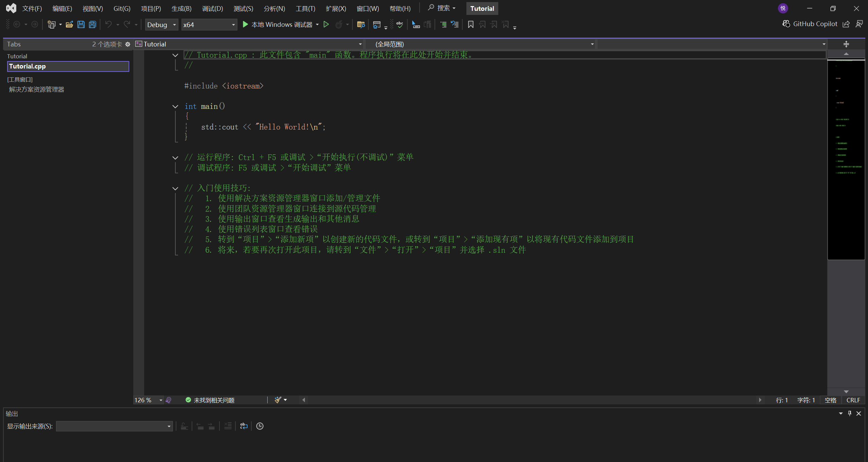Close the Output panel

coord(859,413)
